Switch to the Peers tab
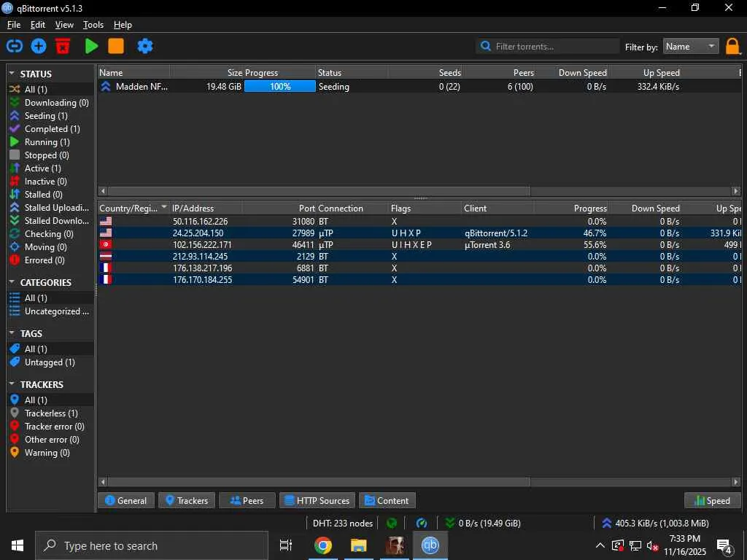This screenshot has height=560, width=747. pyautogui.click(x=247, y=500)
